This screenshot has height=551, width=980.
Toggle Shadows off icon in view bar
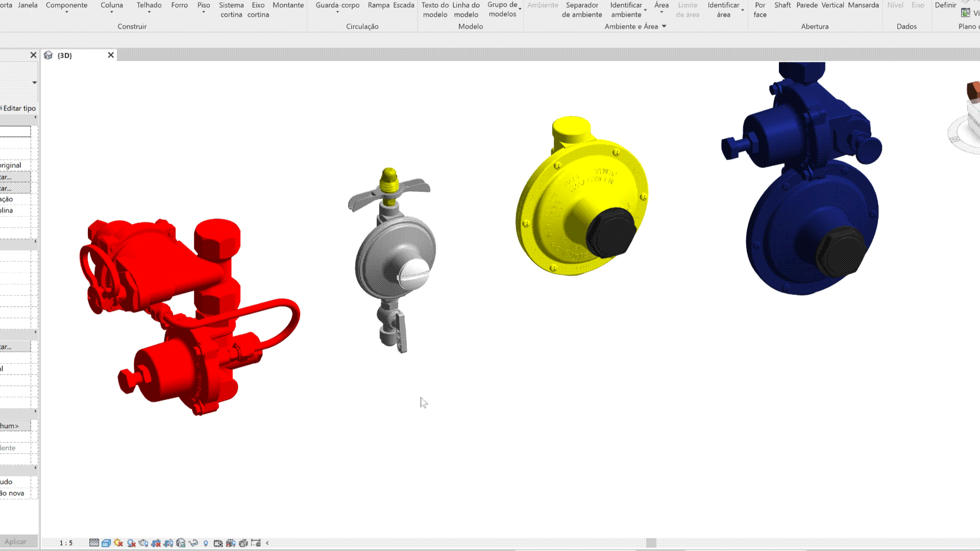point(131,543)
